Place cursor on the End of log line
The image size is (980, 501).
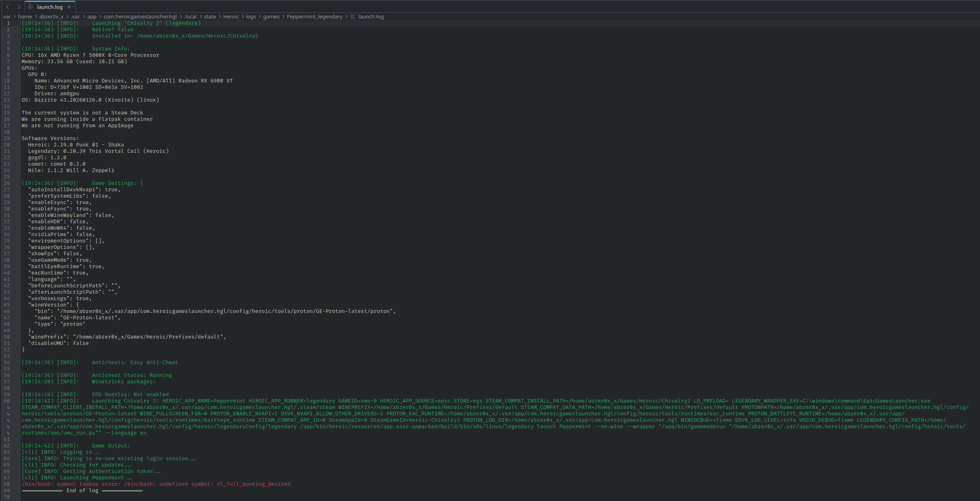click(83, 490)
